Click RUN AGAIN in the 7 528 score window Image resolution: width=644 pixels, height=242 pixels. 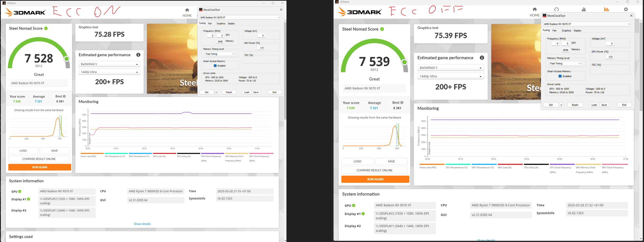click(40, 167)
